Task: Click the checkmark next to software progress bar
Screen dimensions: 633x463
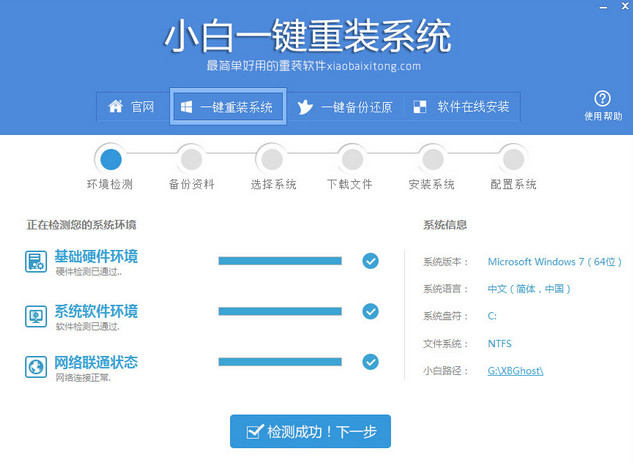Action: 370,312
